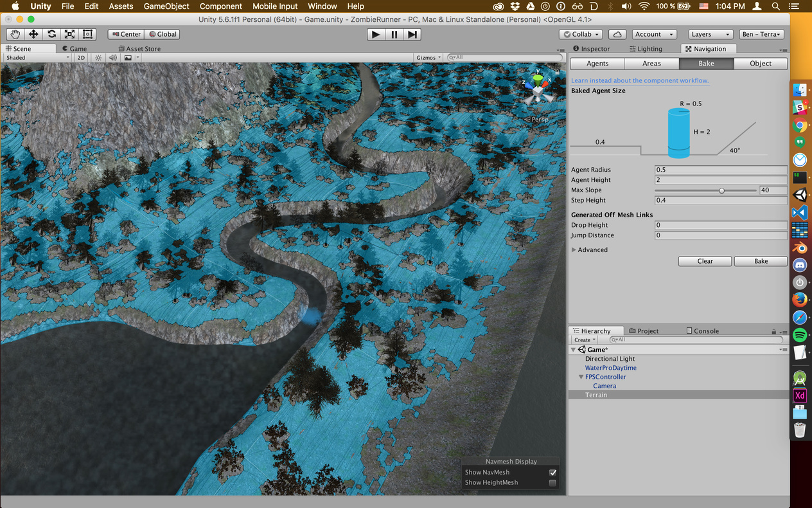Viewport: 812px width, 508px height.
Task: Open the GameObject menu
Action: [166, 6]
